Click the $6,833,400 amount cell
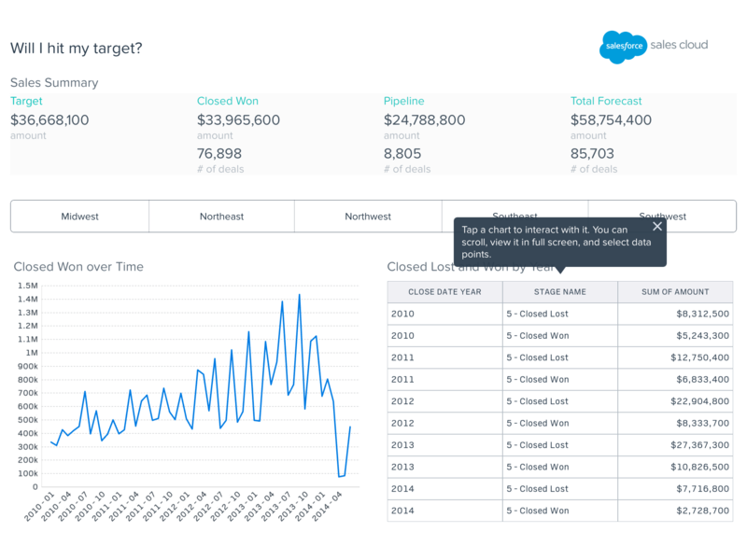This screenshot has width=747, height=560. pos(675,380)
